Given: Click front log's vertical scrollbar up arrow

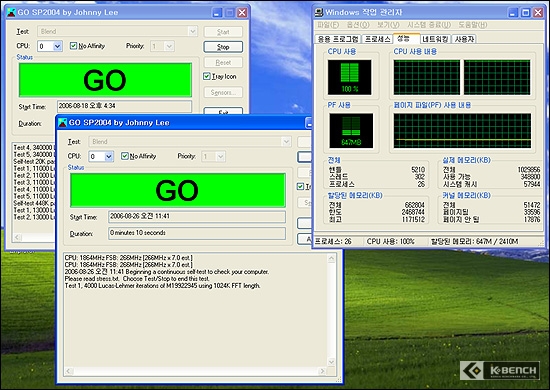Looking at the screenshot, I should click(x=331, y=258).
